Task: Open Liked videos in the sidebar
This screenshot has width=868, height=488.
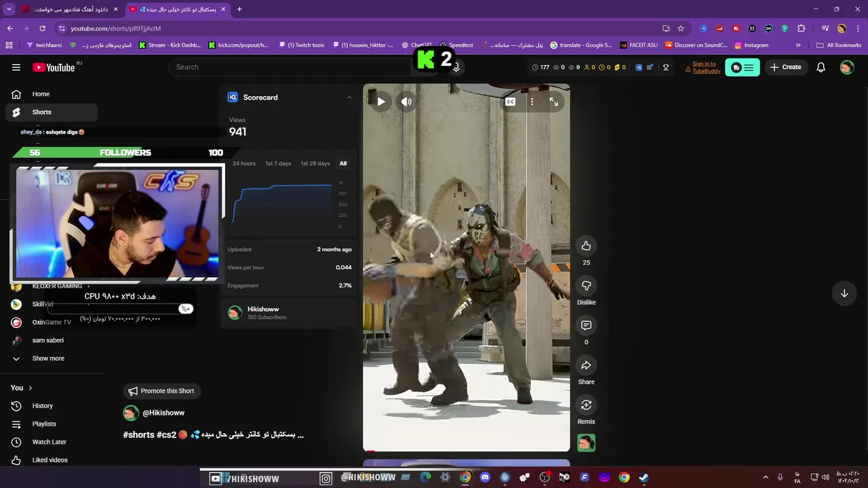Action: [x=51, y=460]
